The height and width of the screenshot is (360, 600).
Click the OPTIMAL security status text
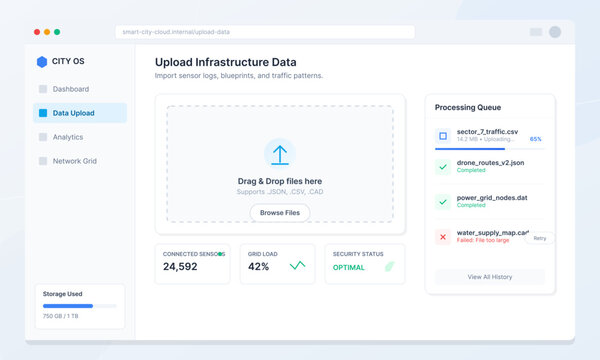click(349, 267)
